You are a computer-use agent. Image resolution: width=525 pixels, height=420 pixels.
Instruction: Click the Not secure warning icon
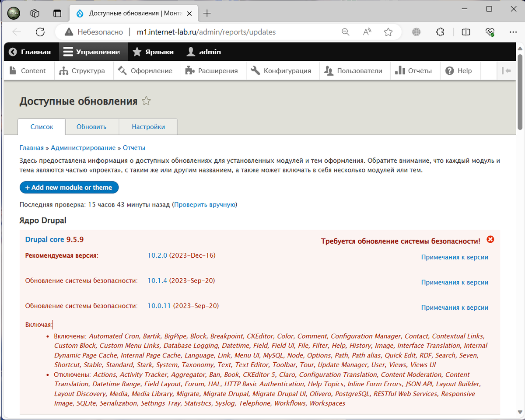pos(69,32)
